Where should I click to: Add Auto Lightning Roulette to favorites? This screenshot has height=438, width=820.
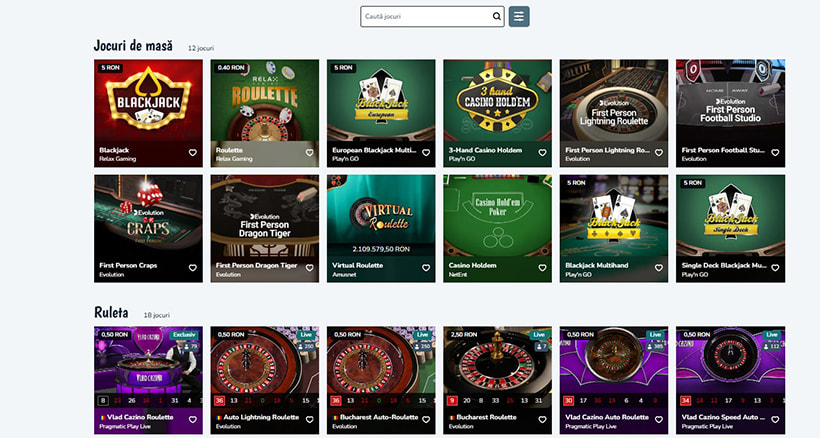(309, 420)
